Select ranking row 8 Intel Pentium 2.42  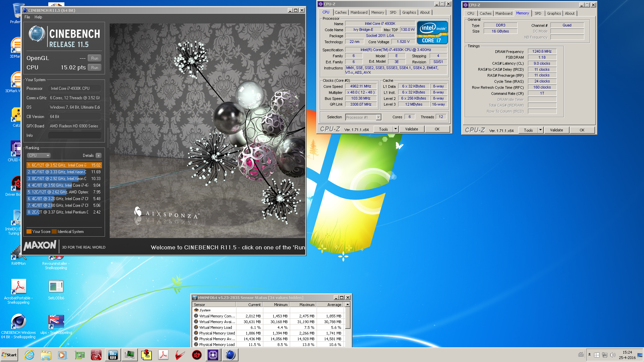coord(64,212)
